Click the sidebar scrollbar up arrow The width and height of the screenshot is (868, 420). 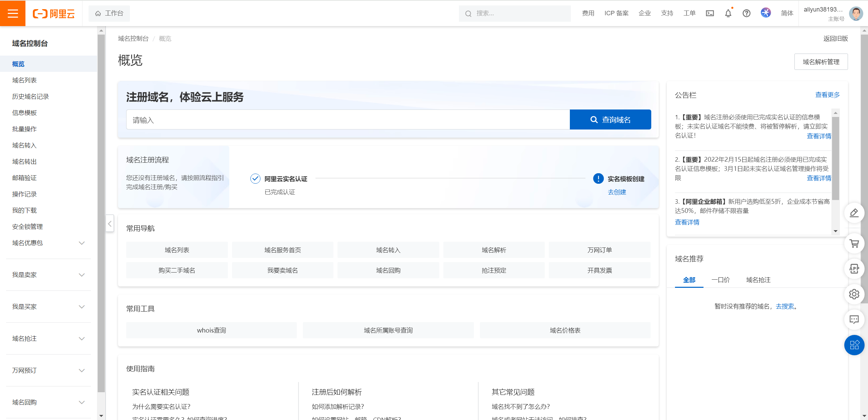pos(101,31)
